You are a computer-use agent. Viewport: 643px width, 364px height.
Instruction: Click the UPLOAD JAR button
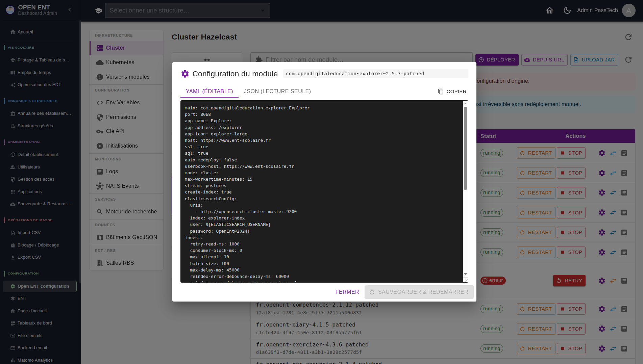[x=594, y=60]
